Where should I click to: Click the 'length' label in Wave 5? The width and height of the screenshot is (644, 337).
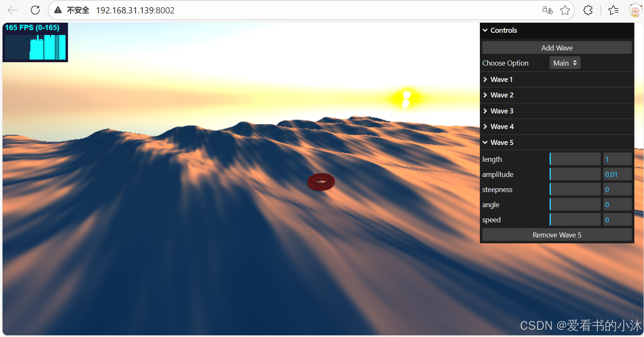coord(492,159)
